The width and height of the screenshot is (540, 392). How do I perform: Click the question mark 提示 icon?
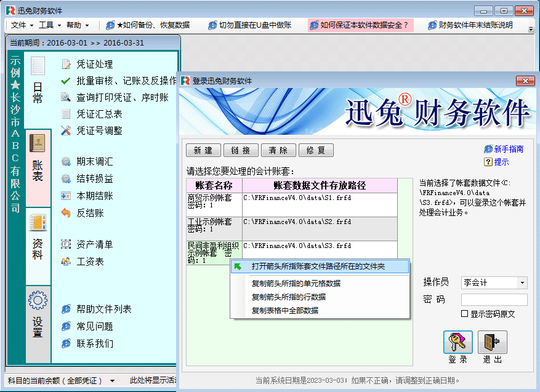tap(488, 162)
